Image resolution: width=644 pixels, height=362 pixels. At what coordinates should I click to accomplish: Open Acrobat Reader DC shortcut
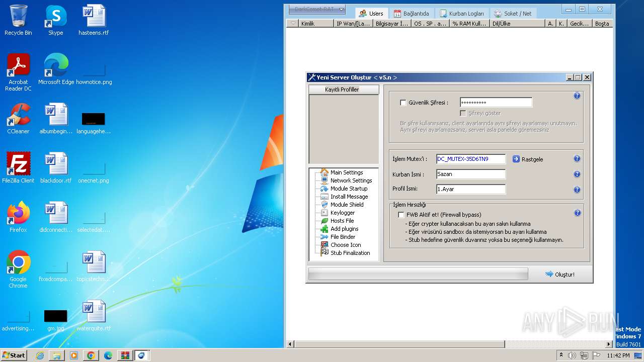point(18,72)
